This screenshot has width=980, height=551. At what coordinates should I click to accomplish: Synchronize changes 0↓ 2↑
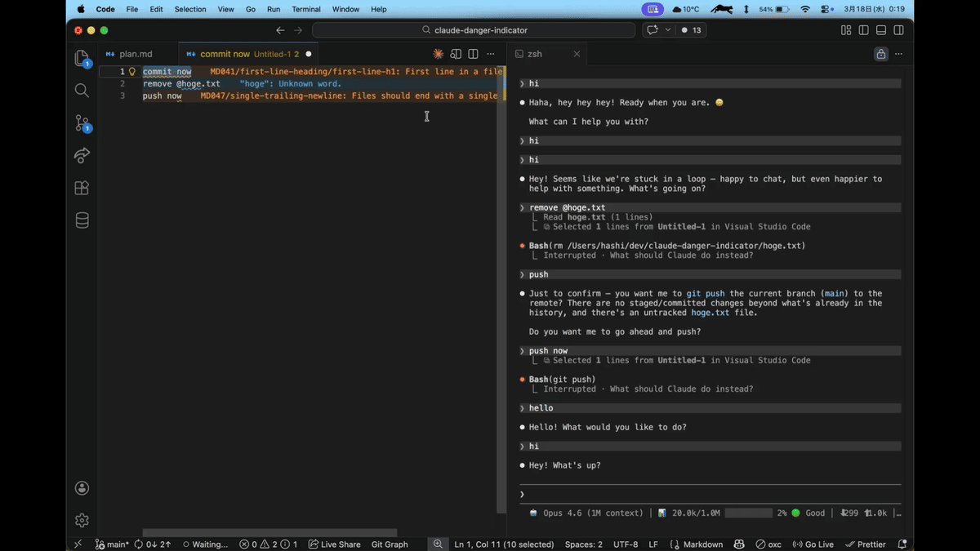pos(153,544)
